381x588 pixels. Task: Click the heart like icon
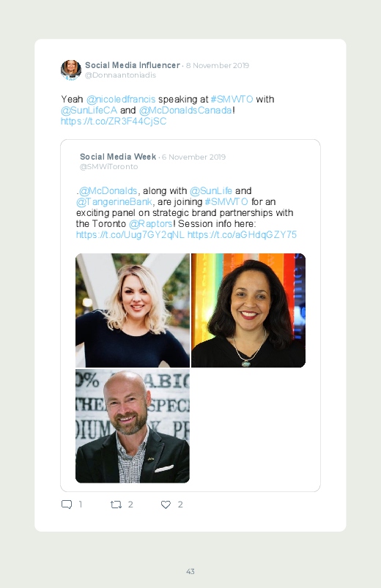tap(166, 505)
